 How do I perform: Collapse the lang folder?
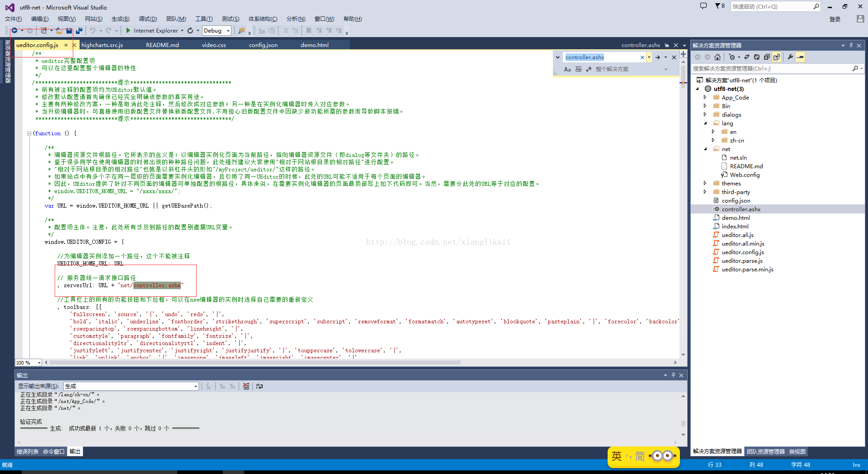point(705,123)
